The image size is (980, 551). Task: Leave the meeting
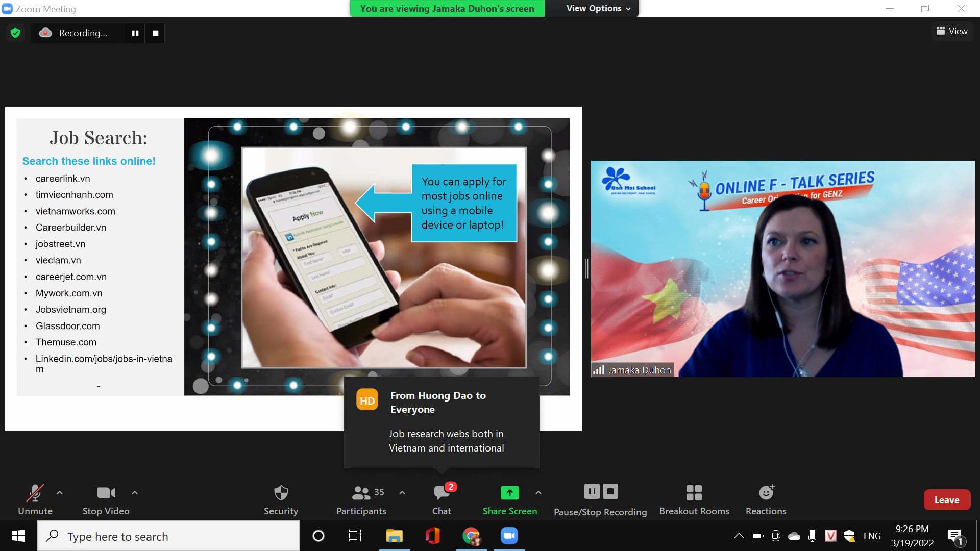click(x=946, y=500)
